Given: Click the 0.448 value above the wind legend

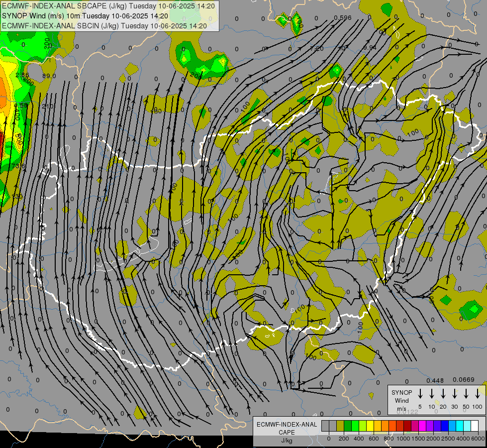Looking at the screenshot, I should [x=435, y=380].
